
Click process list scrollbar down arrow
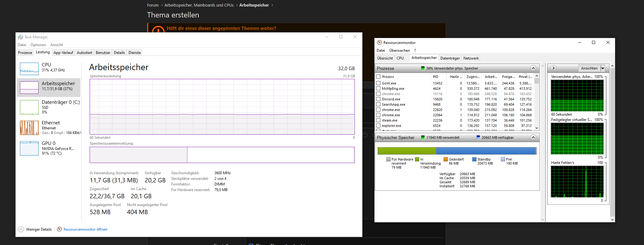tap(537, 128)
